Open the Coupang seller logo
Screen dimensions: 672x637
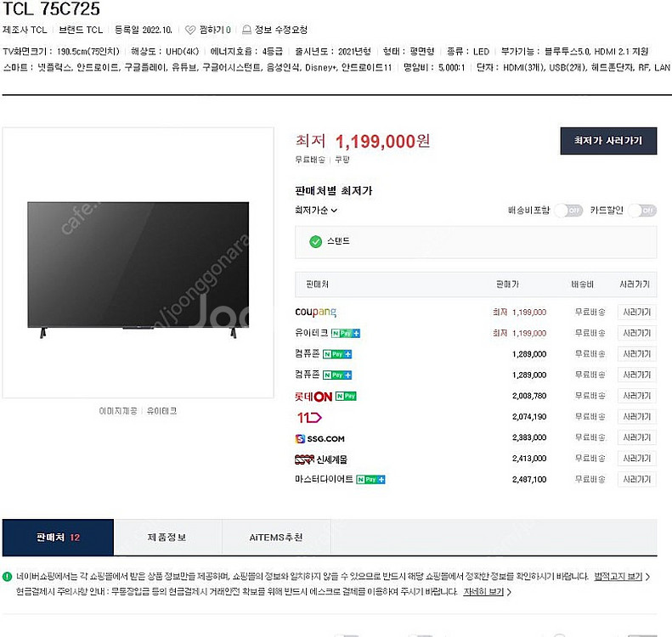(x=315, y=312)
